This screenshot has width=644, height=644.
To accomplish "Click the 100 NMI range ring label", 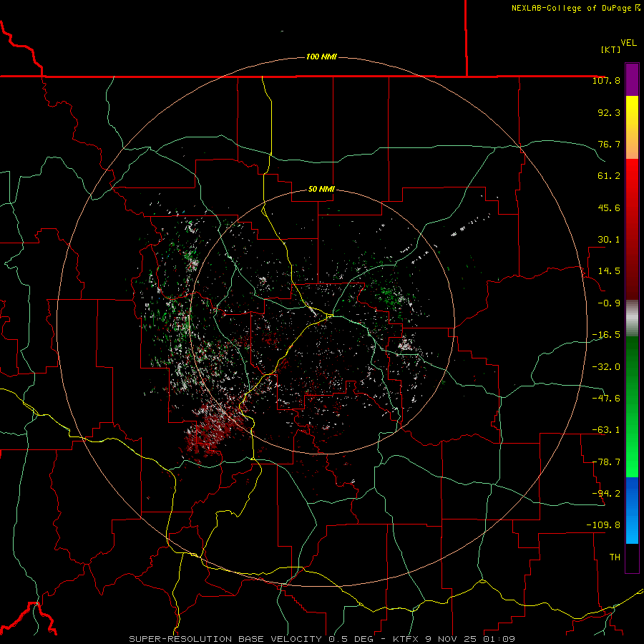I will pos(321,57).
